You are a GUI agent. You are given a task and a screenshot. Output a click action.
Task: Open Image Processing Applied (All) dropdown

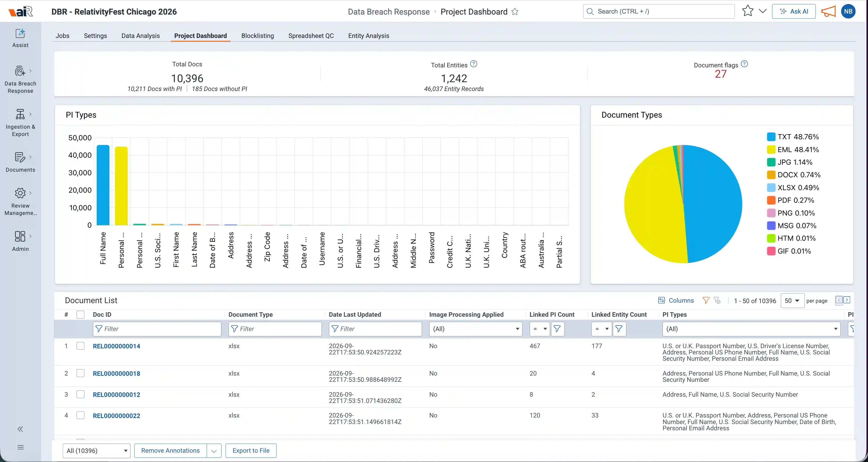tap(475, 329)
